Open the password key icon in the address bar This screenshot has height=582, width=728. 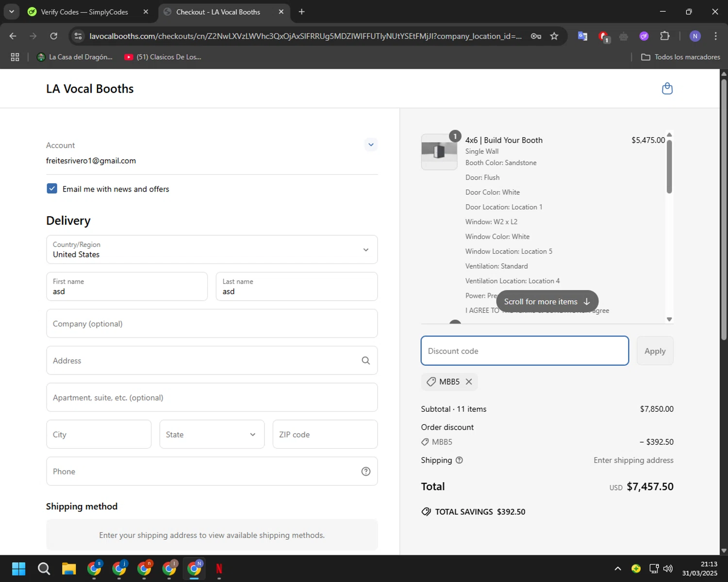536,36
